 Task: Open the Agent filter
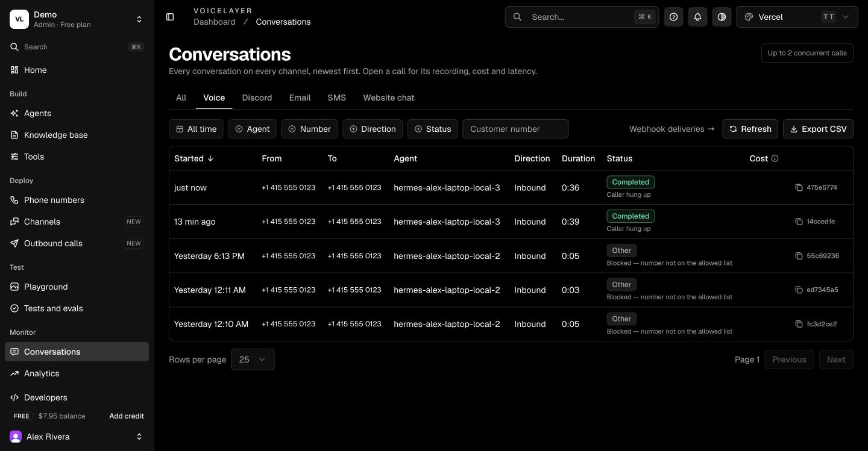252,129
